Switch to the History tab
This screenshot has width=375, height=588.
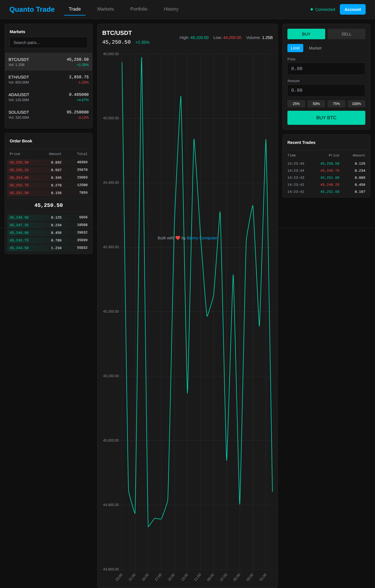coord(171,9)
